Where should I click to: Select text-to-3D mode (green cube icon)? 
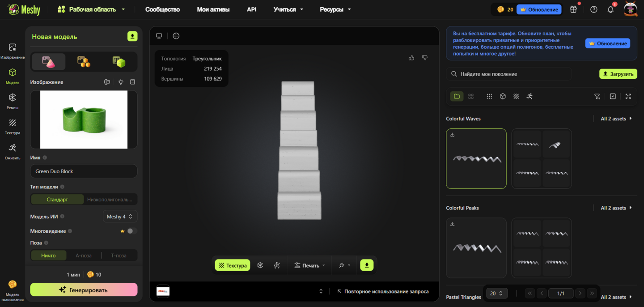[x=119, y=62]
